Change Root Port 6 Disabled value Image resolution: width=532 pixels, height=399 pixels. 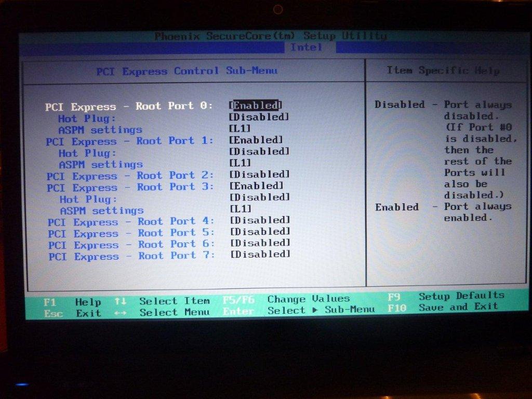tap(261, 243)
